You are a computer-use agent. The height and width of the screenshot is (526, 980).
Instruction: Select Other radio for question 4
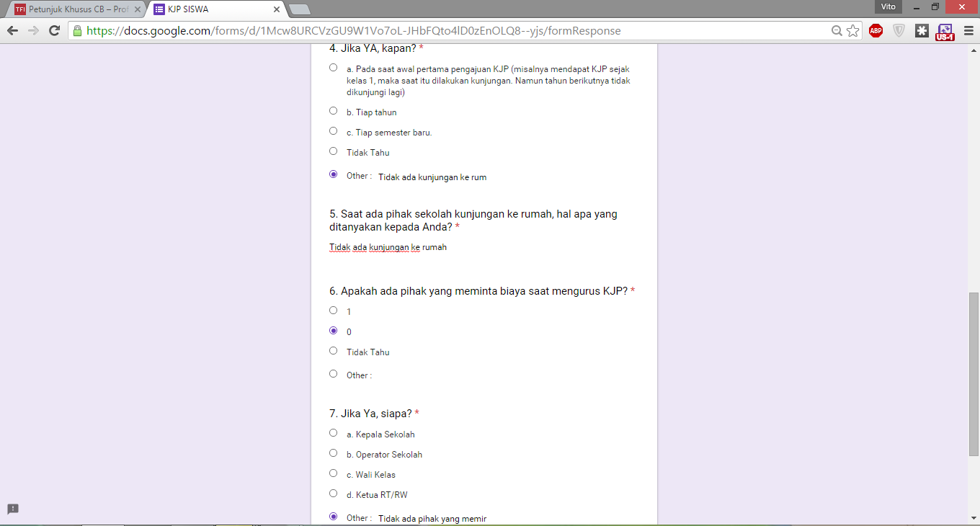click(333, 174)
